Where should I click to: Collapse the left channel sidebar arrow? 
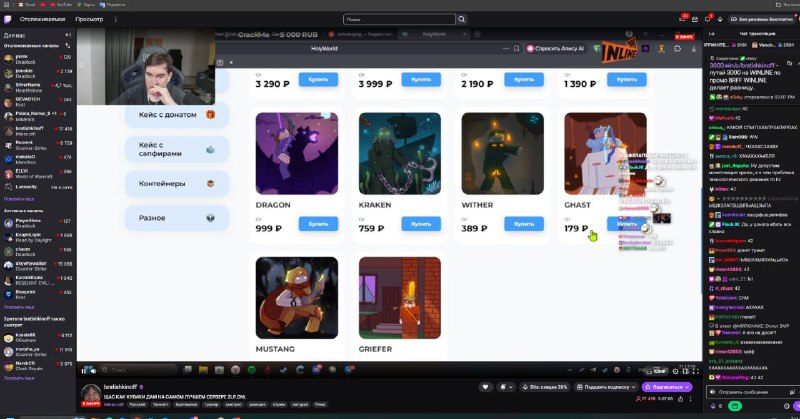coord(67,35)
